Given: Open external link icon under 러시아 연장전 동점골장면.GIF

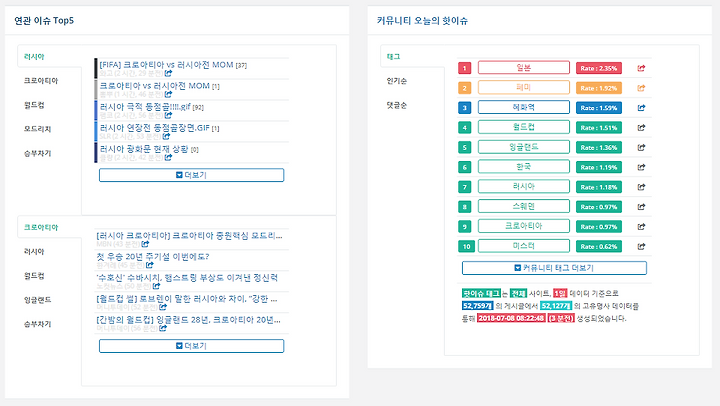Looking at the screenshot, I should [x=166, y=136].
